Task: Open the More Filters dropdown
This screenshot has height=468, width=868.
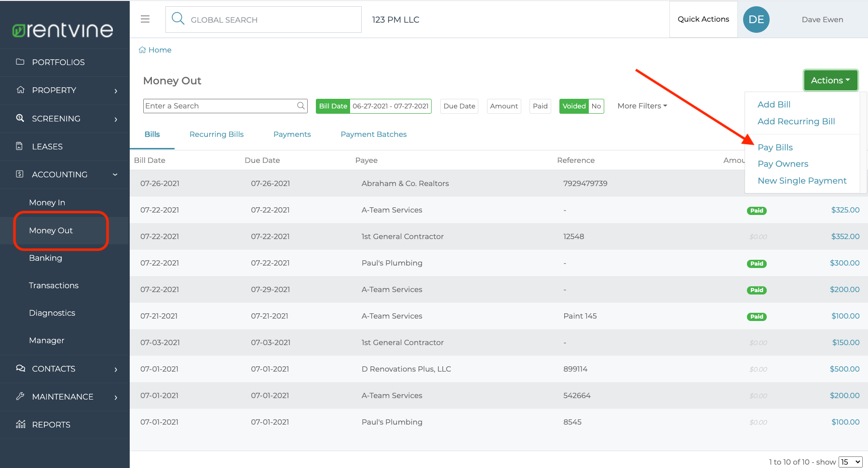Action: pos(642,106)
